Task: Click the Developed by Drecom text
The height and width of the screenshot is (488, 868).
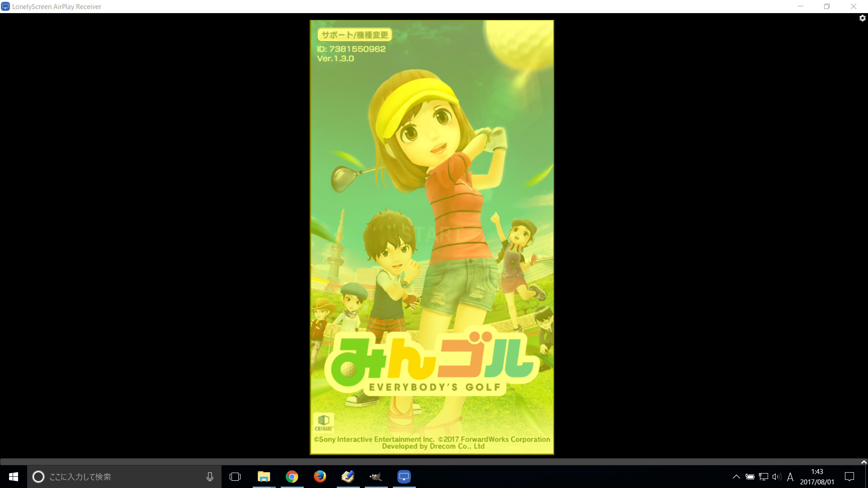Action: coord(433,446)
